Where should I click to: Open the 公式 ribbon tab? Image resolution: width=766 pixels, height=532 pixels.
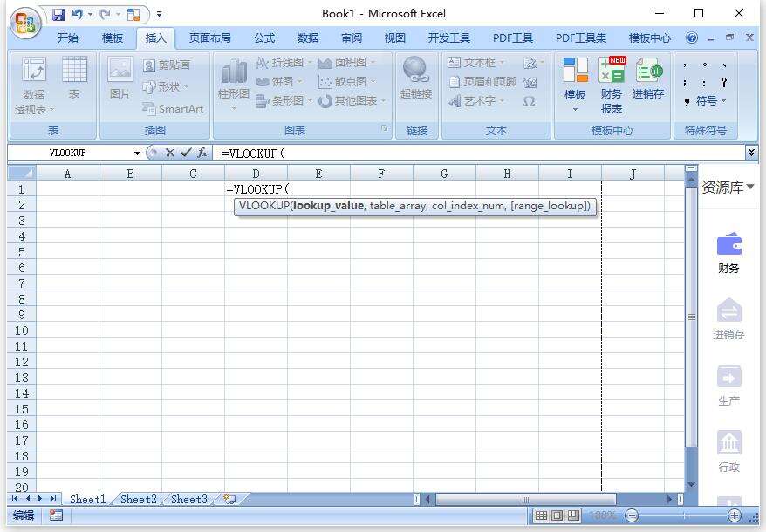click(x=264, y=38)
